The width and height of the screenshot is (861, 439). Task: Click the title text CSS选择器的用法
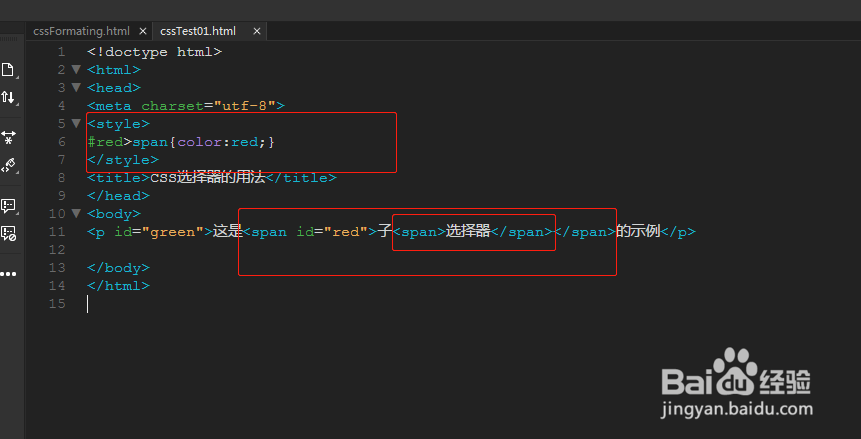coord(208,177)
